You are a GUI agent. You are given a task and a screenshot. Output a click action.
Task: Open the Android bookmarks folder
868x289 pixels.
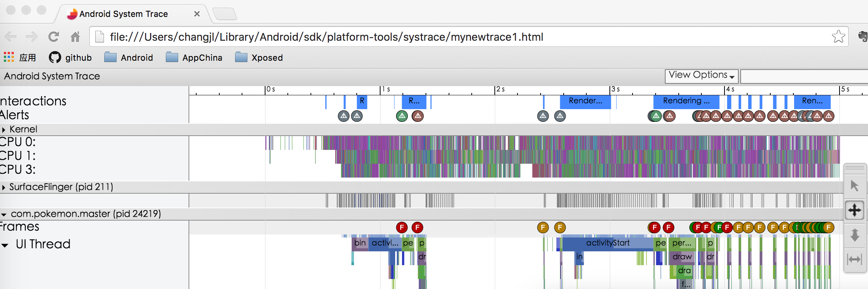(129, 58)
